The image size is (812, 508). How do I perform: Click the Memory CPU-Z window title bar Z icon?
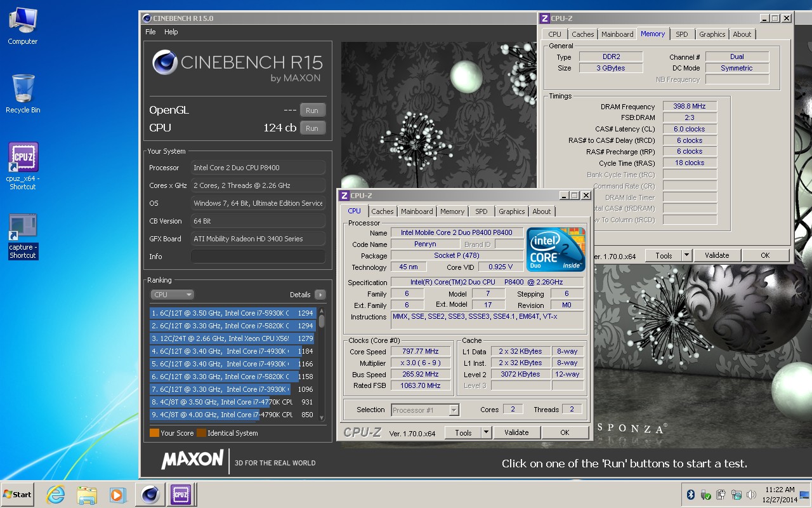[544, 18]
